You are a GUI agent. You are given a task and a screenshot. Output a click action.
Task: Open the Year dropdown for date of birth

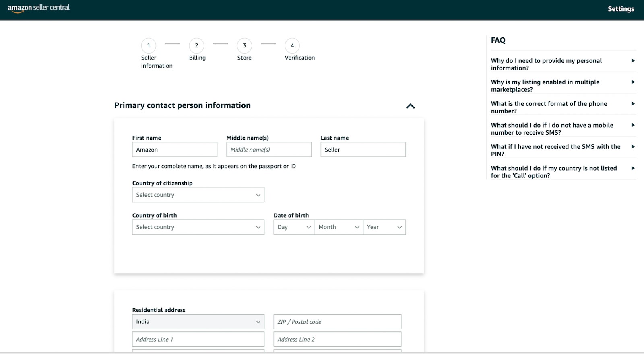click(x=384, y=227)
